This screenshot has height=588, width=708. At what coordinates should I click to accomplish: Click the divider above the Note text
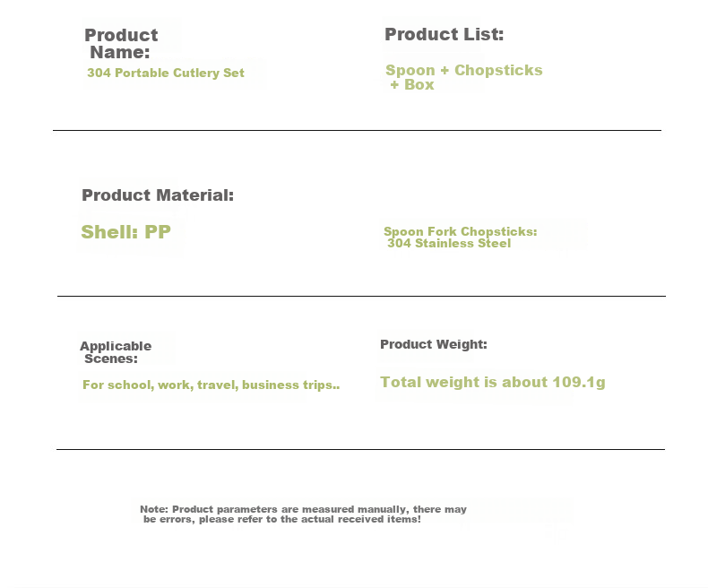360,449
